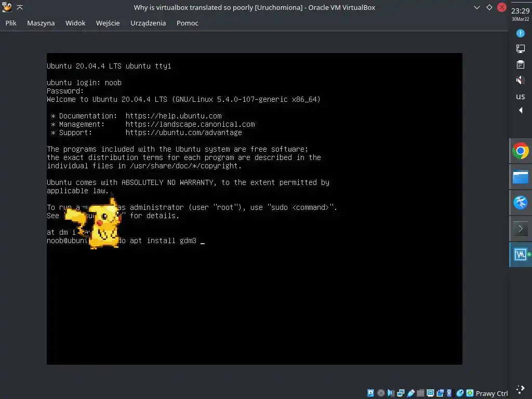
Task: Click the virtualization V status icon
Action: 449,393
